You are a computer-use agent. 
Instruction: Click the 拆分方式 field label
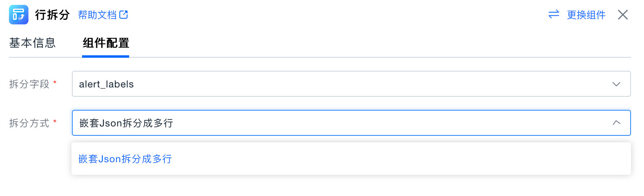29,123
